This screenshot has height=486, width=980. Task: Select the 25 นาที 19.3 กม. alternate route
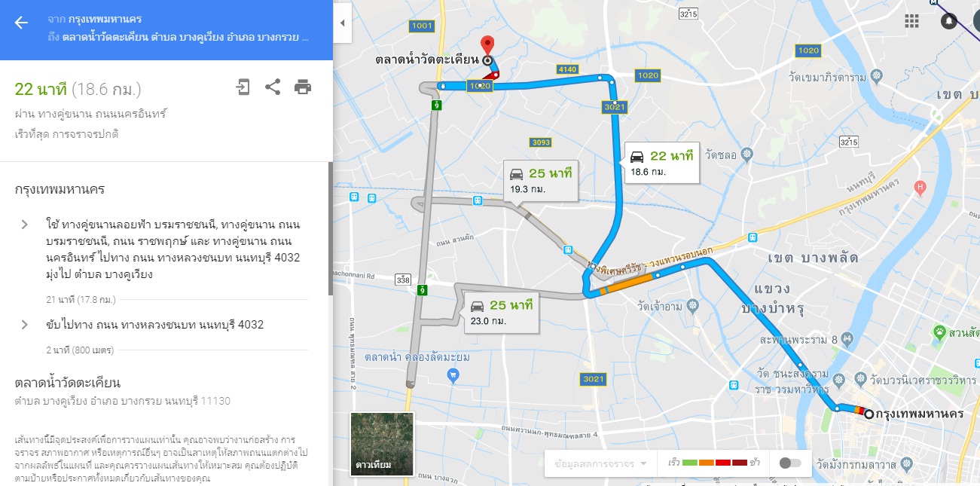point(541,180)
